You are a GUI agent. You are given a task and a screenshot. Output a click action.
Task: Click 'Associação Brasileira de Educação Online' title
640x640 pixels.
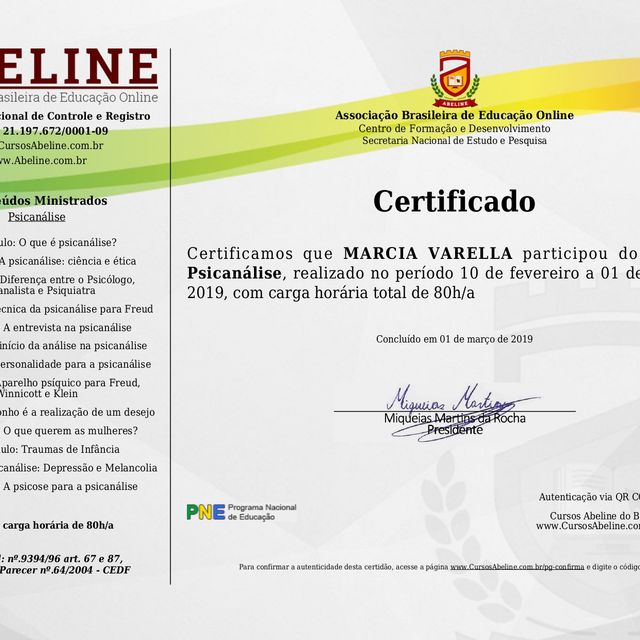[x=454, y=115]
